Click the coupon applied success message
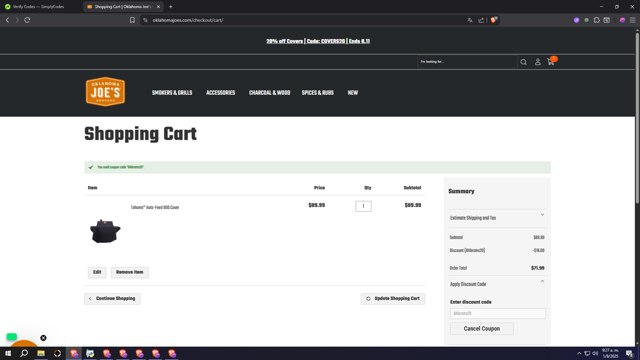This screenshot has width=640, height=360. (317, 167)
